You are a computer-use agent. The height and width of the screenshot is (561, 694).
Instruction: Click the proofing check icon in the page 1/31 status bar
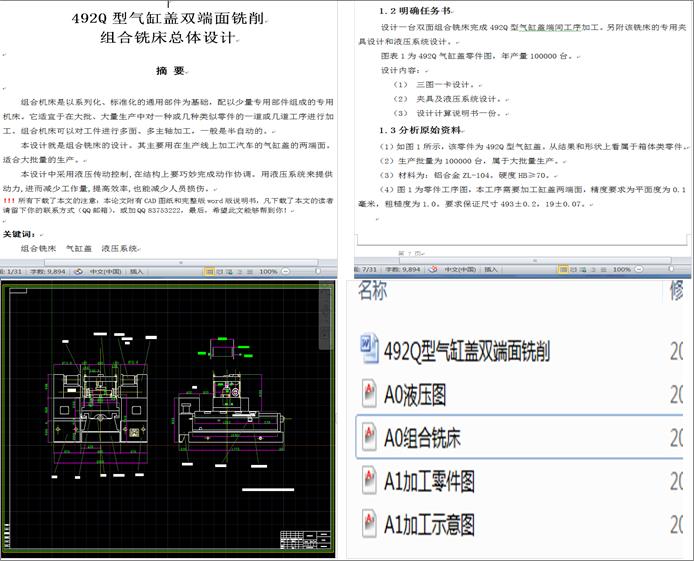click(x=78, y=271)
